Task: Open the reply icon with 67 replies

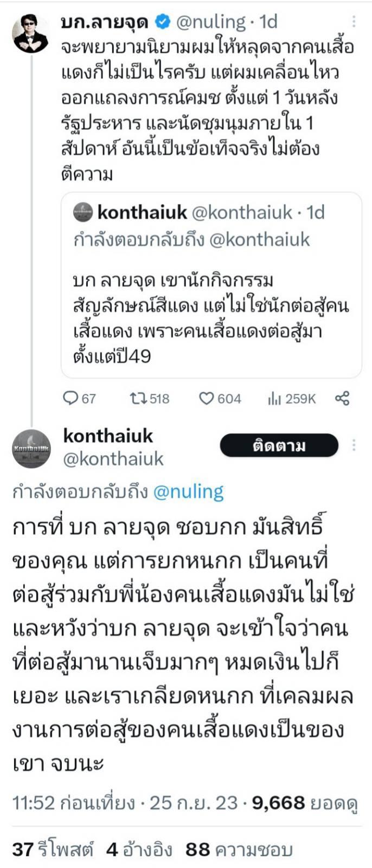Action: [71, 399]
